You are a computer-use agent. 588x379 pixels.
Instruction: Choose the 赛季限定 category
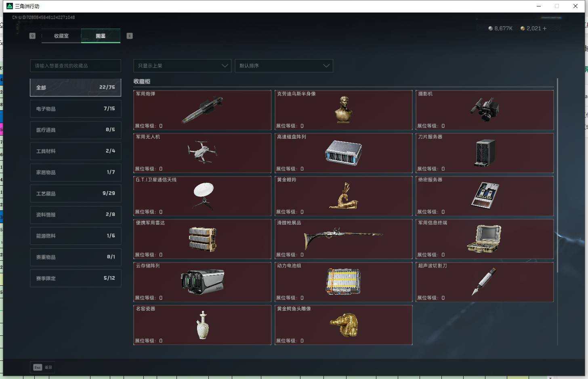(x=76, y=278)
